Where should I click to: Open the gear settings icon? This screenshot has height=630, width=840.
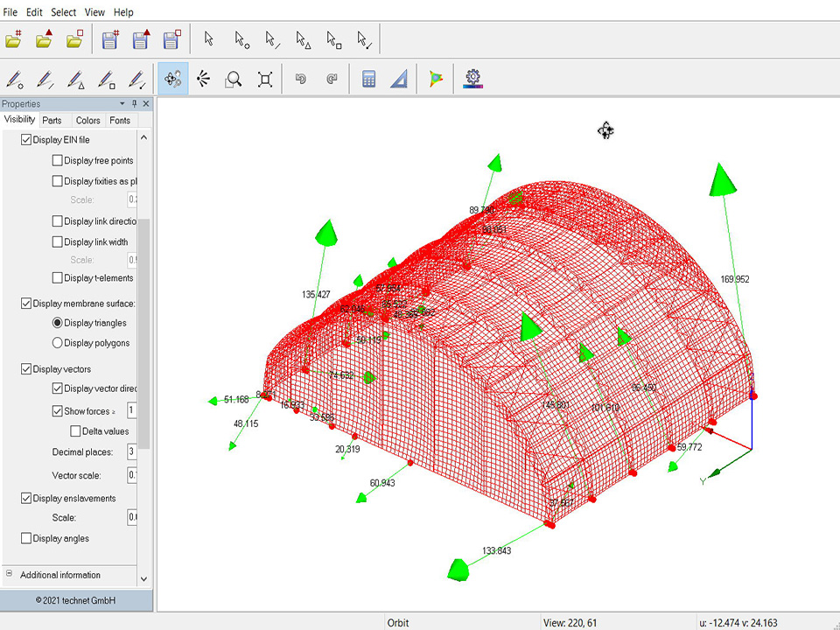pyautogui.click(x=473, y=80)
